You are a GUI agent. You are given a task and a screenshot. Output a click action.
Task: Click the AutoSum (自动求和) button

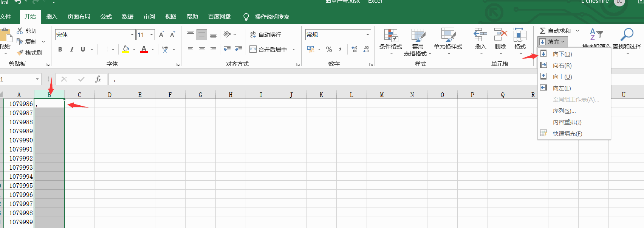point(555,31)
